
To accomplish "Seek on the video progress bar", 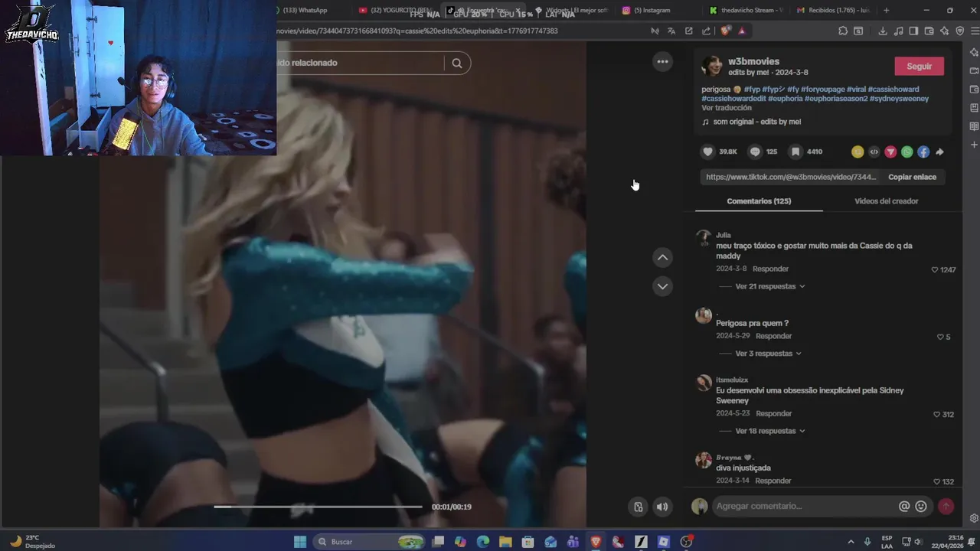I will (318, 507).
